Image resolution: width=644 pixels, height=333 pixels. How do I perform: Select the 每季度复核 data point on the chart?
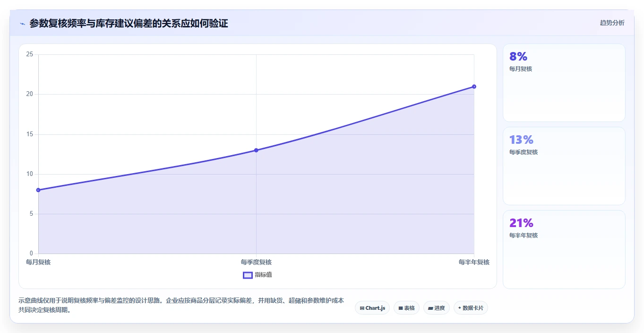[x=256, y=150]
